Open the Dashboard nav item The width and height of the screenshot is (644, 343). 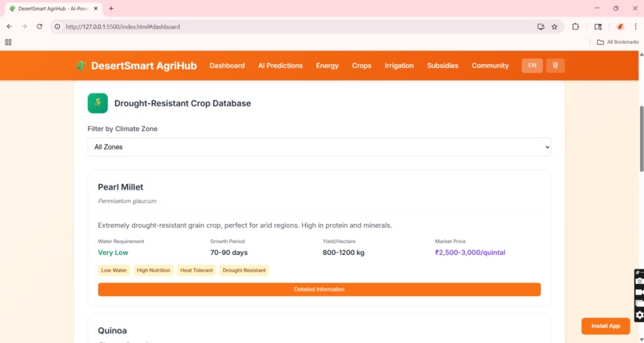pyautogui.click(x=227, y=66)
